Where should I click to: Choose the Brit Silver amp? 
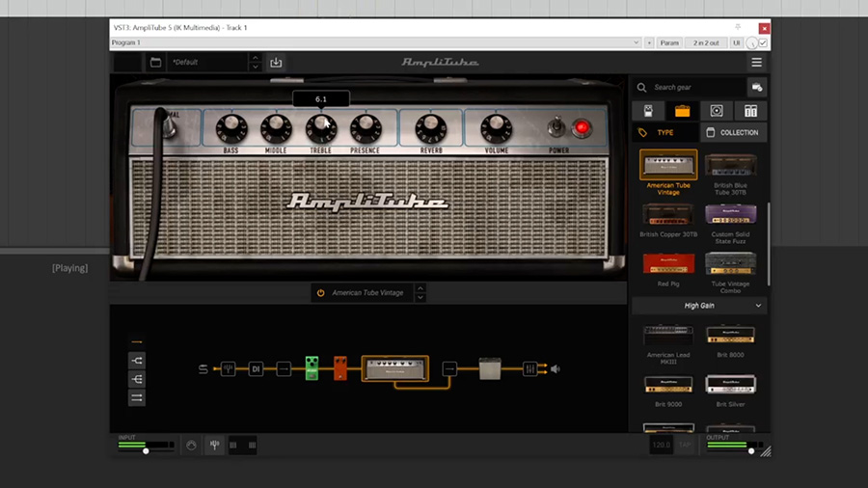(x=730, y=385)
